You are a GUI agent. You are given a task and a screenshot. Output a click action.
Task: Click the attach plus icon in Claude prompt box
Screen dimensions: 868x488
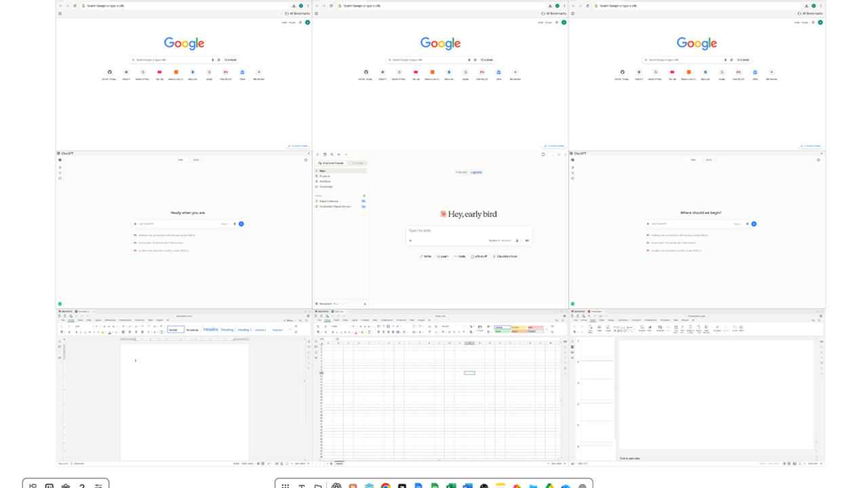(x=410, y=241)
